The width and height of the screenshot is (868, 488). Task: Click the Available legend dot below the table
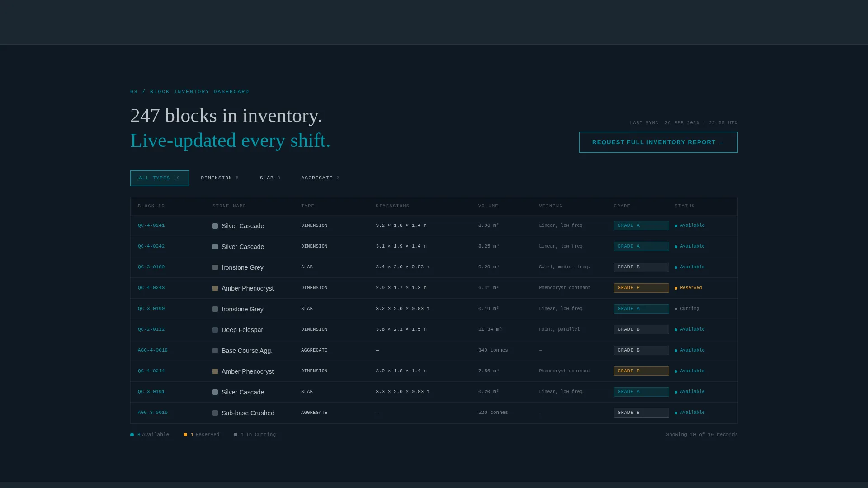coord(132,435)
